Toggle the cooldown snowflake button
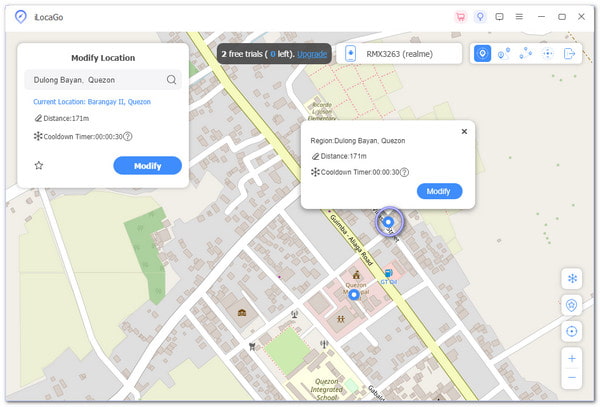 click(x=572, y=278)
